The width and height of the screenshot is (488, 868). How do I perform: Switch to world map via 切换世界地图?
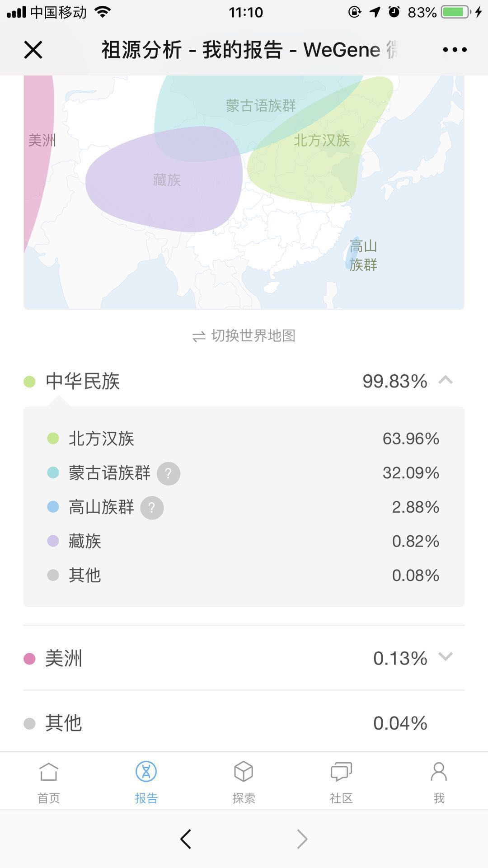coord(244,336)
